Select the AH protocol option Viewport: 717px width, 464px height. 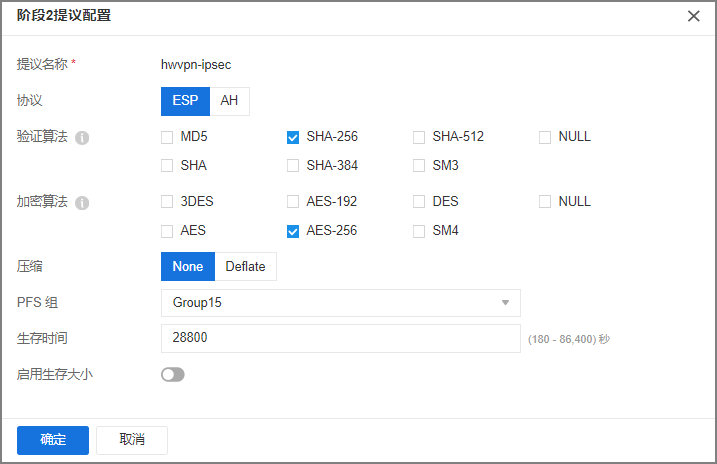click(229, 101)
